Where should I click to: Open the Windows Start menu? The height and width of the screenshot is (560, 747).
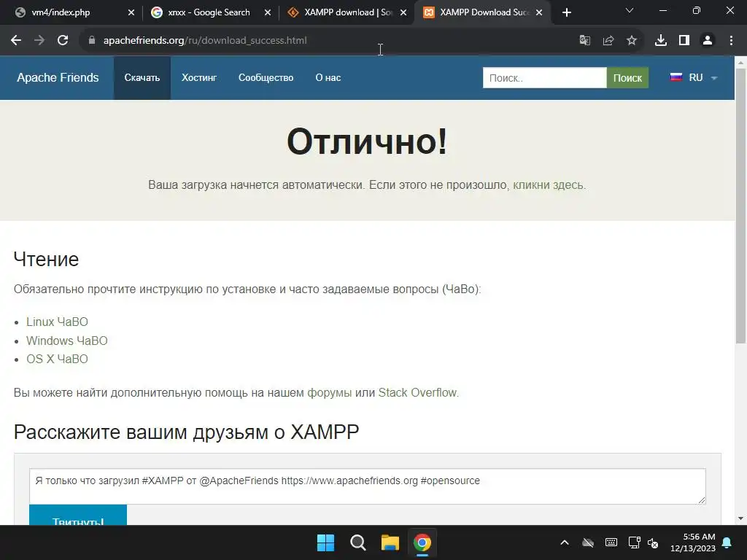[x=326, y=542]
